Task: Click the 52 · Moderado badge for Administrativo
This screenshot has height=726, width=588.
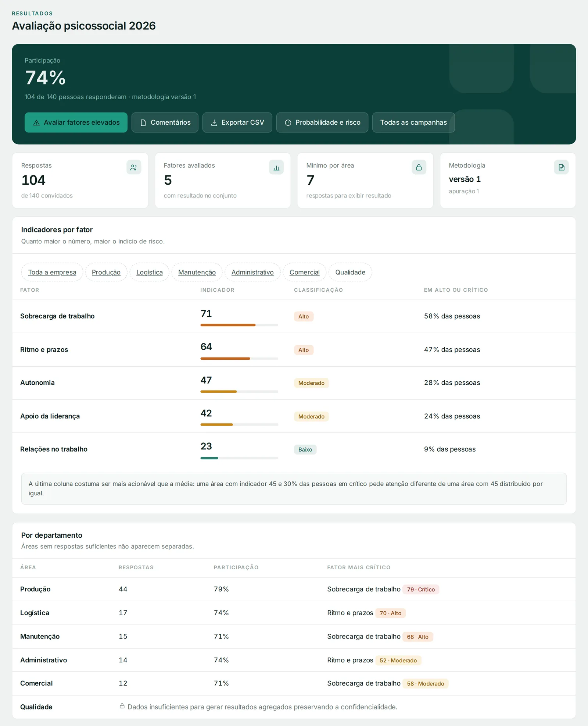Action: pos(398,661)
